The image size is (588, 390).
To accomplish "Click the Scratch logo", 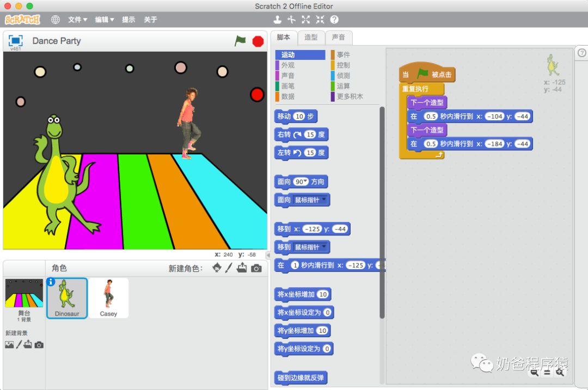I will coord(22,20).
